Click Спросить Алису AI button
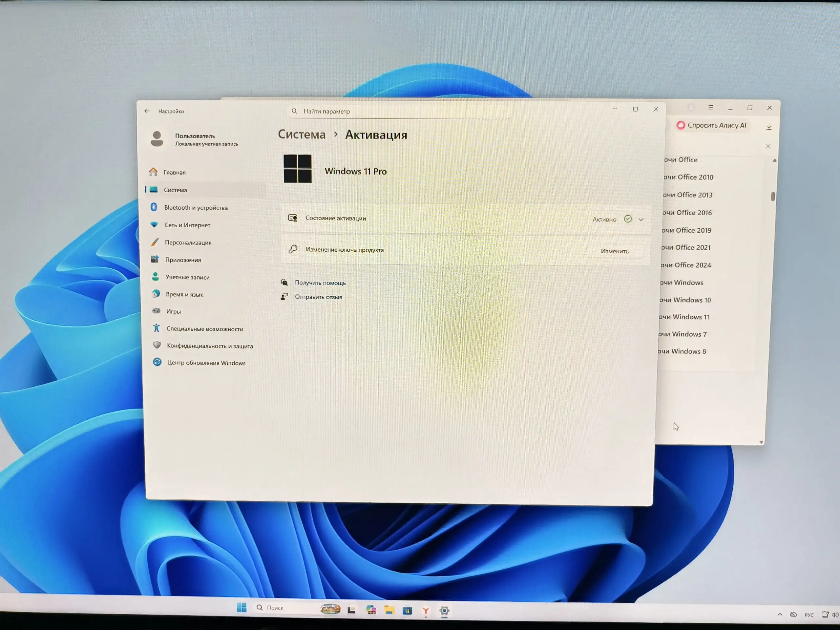 coord(711,125)
